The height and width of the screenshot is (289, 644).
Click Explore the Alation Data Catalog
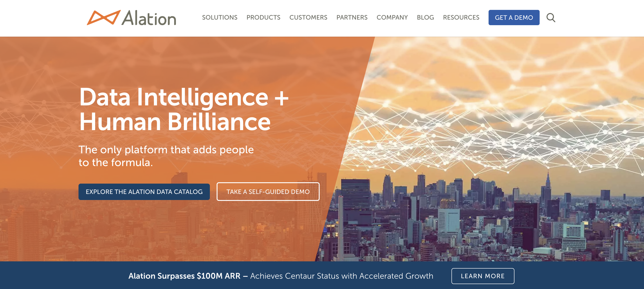[144, 191]
